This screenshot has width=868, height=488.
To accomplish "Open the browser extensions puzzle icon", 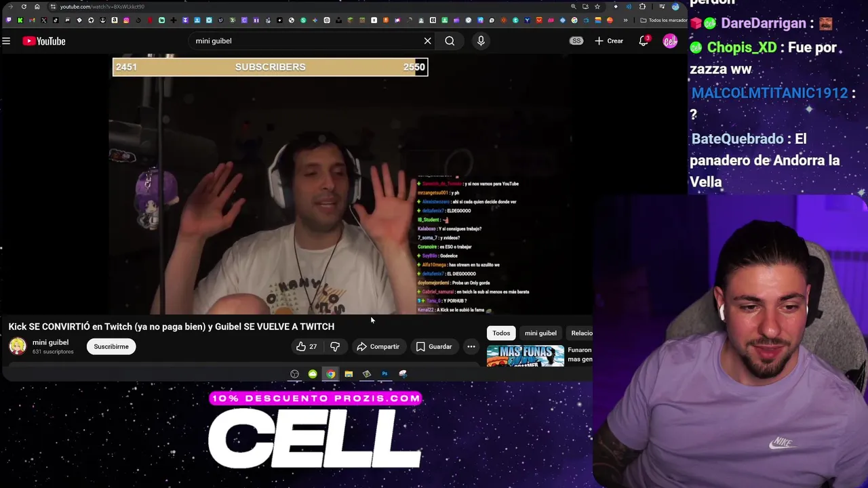I will point(643,7).
